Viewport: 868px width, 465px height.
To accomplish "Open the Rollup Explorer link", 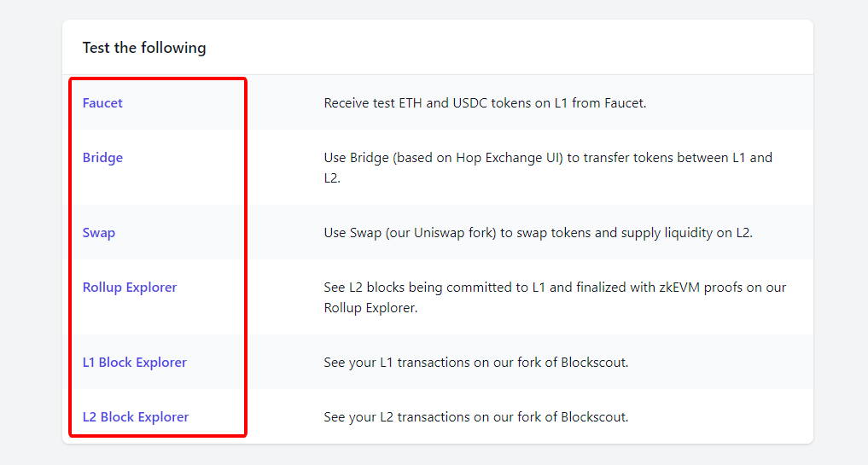I will pyautogui.click(x=130, y=288).
